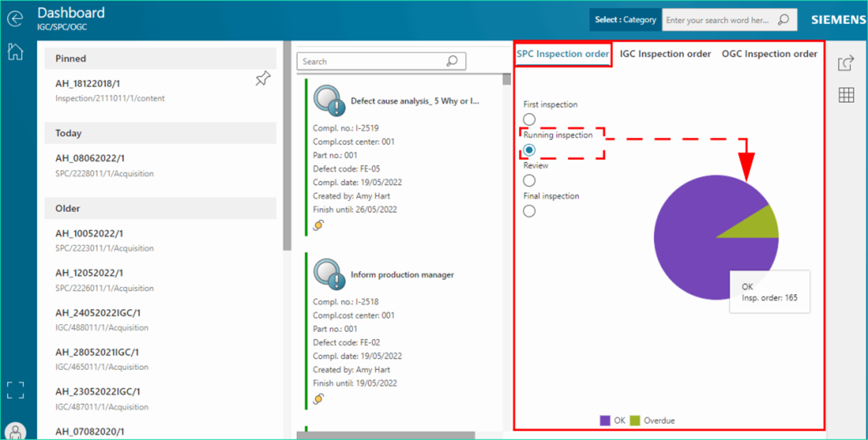The height and width of the screenshot is (440, 868).
Task: Click the green Overdue legend swatch
Action: coord(634,420)
